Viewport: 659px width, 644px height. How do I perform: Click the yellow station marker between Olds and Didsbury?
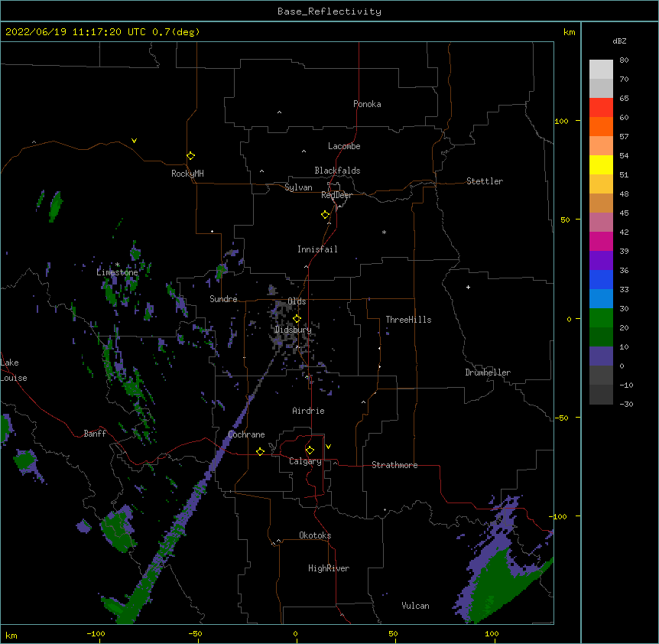point(297,318)
